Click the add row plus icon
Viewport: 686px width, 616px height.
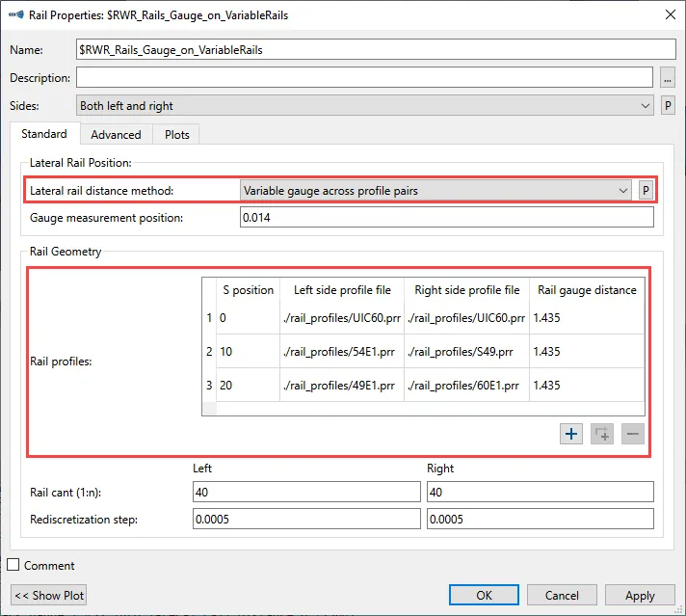571,435
